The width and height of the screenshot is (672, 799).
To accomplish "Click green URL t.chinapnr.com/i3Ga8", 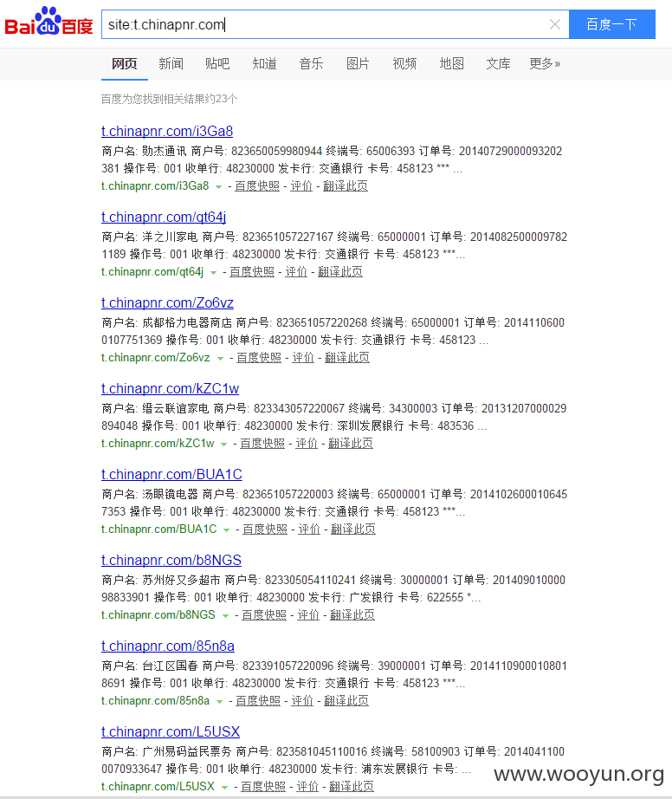I will pos(155,186).
